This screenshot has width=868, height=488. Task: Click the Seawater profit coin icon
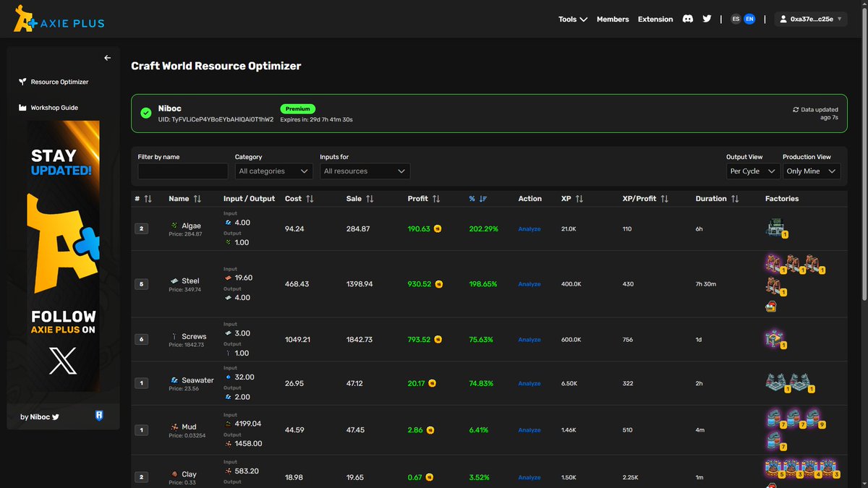(x=432, y=383)
